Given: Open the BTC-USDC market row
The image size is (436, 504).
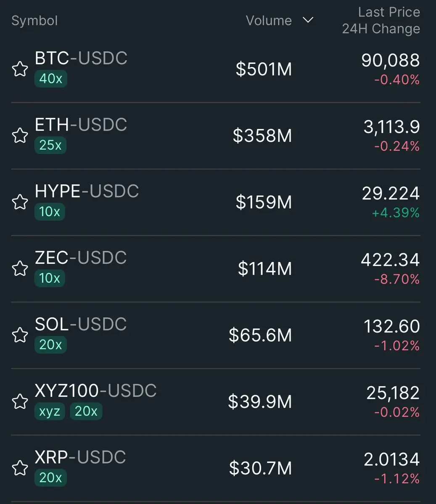Looking at the screenshot, I should (215, 69).
